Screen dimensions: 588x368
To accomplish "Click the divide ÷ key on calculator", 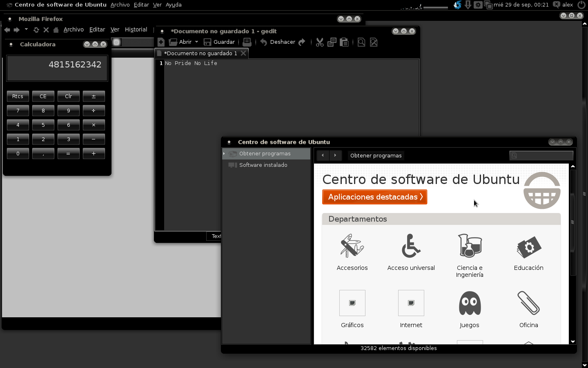I will coord(94,111).
